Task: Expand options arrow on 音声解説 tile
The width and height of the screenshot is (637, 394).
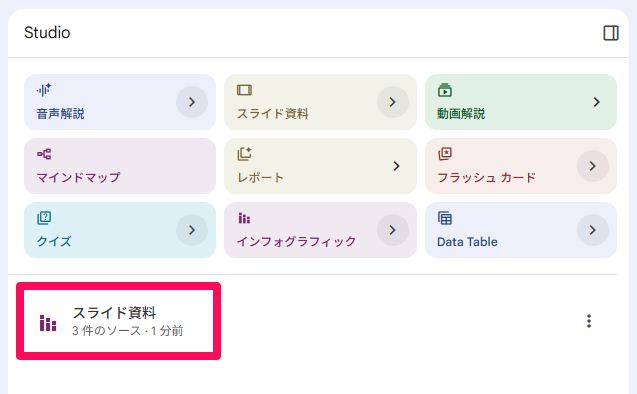Action: (192, 102)
